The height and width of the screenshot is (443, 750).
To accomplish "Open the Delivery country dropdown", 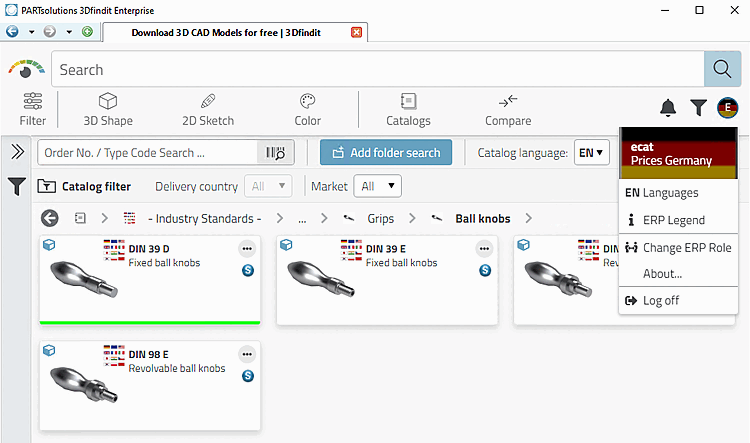I will (x=271, y=186).
